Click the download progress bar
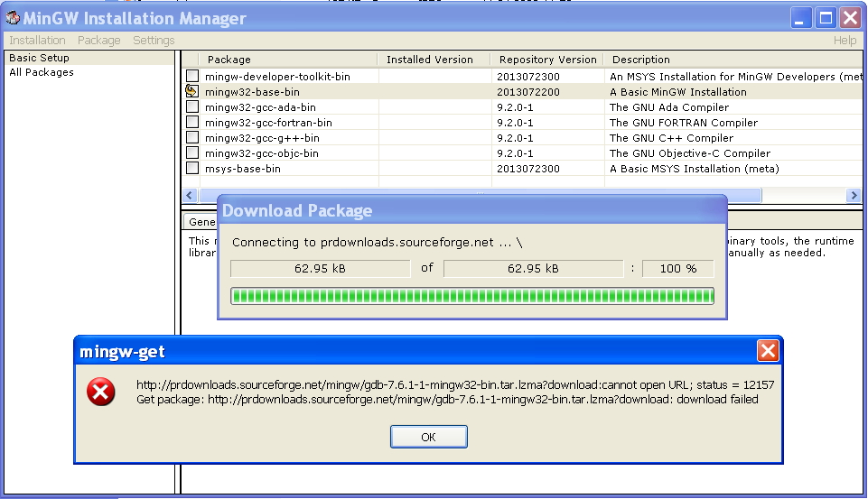The image size is (868, 499). pos(471,296)
